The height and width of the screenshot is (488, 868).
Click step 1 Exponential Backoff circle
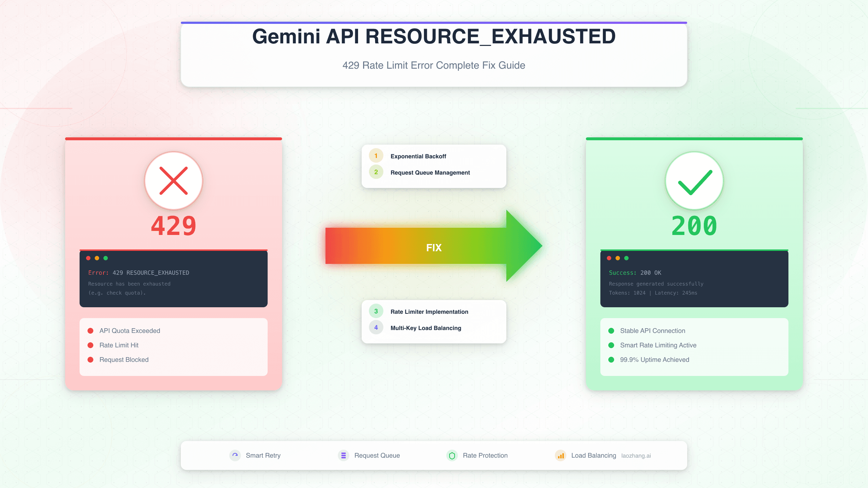(376, 156)
